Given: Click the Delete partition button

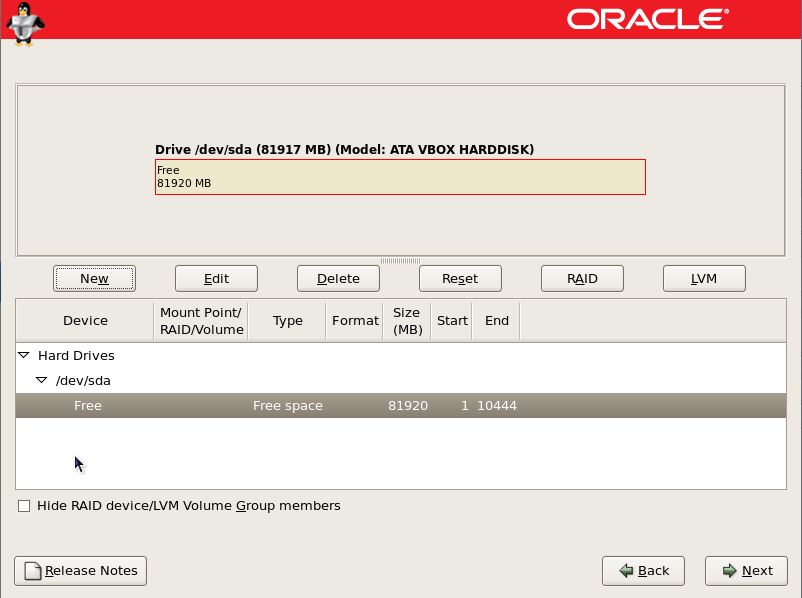Looking at the screenshot, I should coord(338,278).
